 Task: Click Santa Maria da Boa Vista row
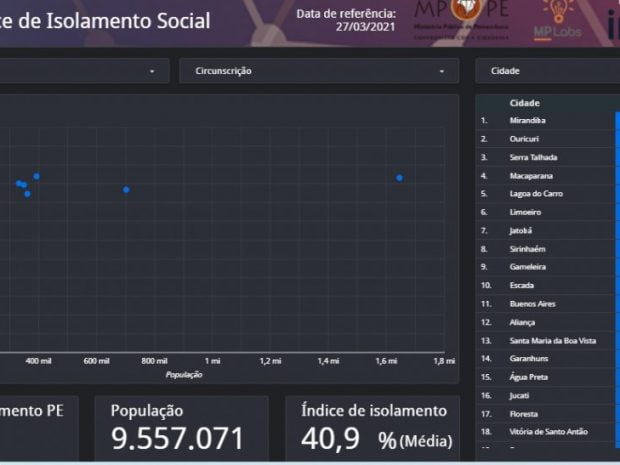pos(552,341)
